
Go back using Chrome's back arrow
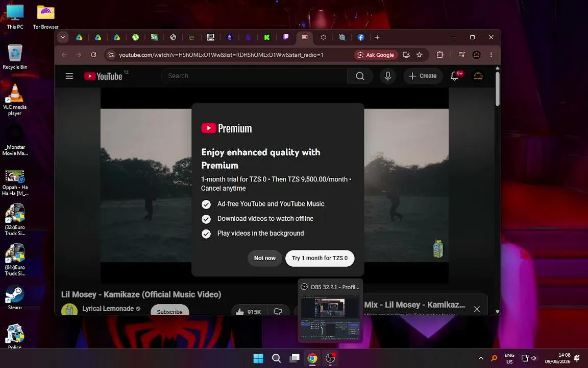(64, 55)
